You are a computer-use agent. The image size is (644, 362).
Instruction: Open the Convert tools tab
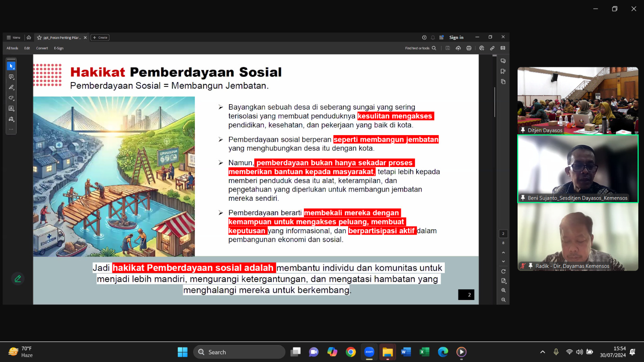pyautogui.click(x=42, y=48)
